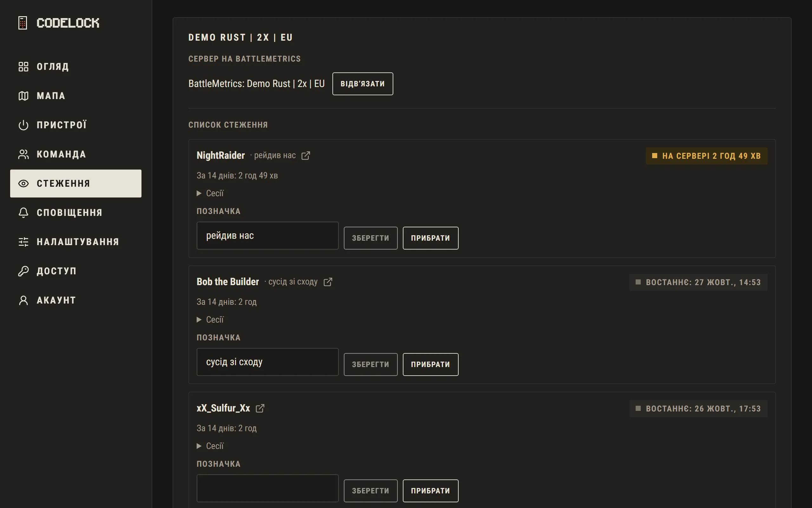Save the NightRaider label with Зберегти
Screen dimensions: 812x508
click(x=371, y=238)
